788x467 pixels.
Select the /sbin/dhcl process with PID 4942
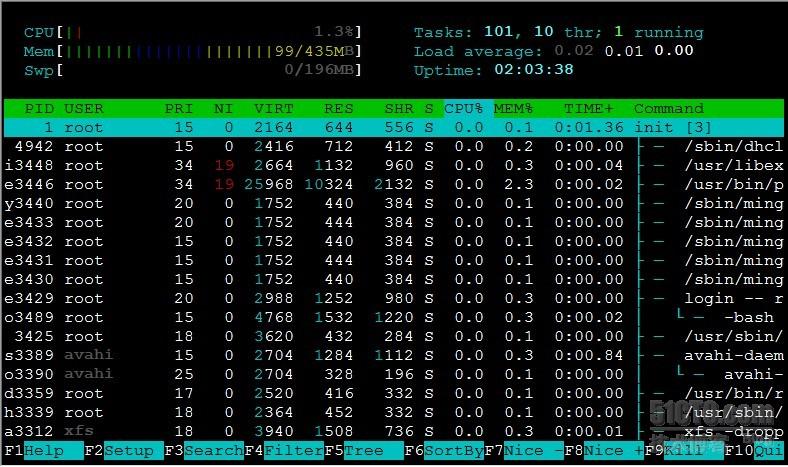click(x=393, y=147)
